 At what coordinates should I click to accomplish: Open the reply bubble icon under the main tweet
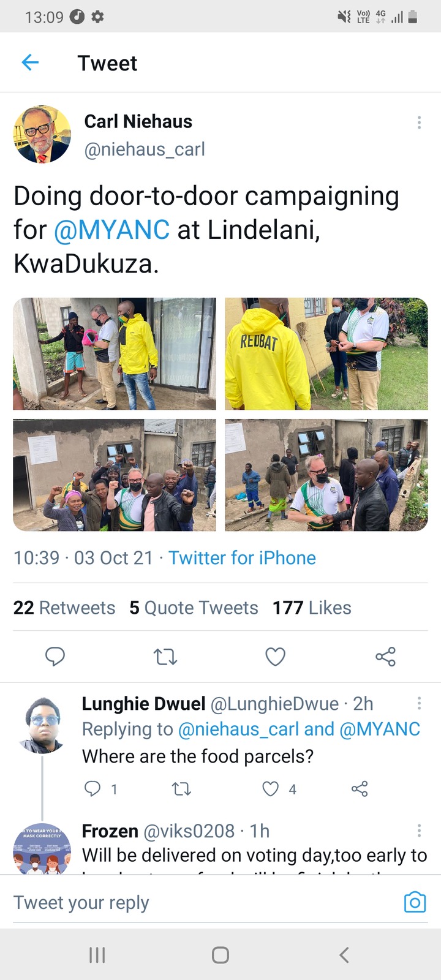coord(55,657)
